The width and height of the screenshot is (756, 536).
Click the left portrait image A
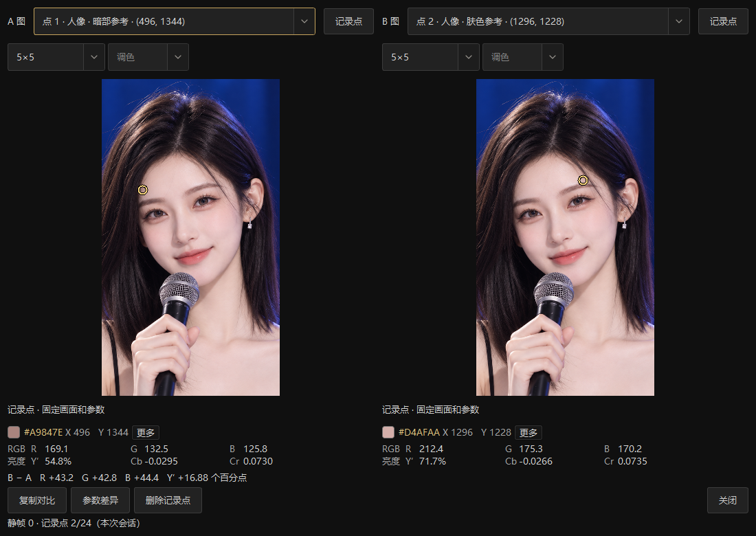(190, 237)
